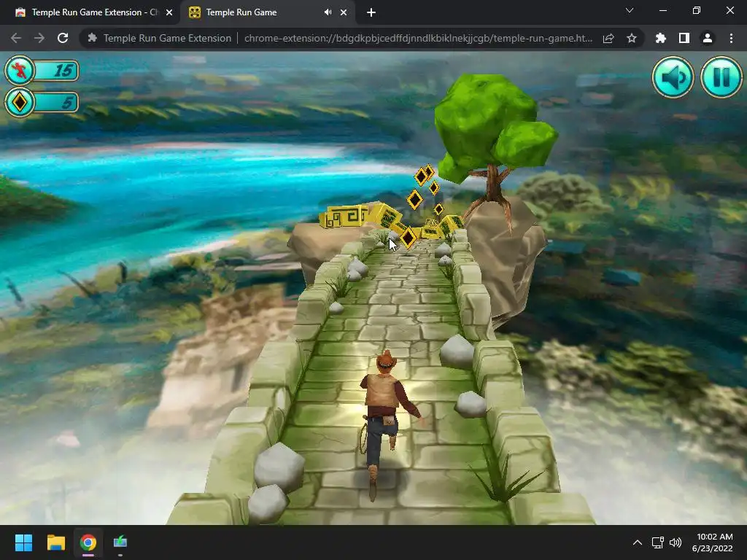Open File Explorer from taskbar
This screenshot has width=747, height=560.
click(x=55, y=542)
